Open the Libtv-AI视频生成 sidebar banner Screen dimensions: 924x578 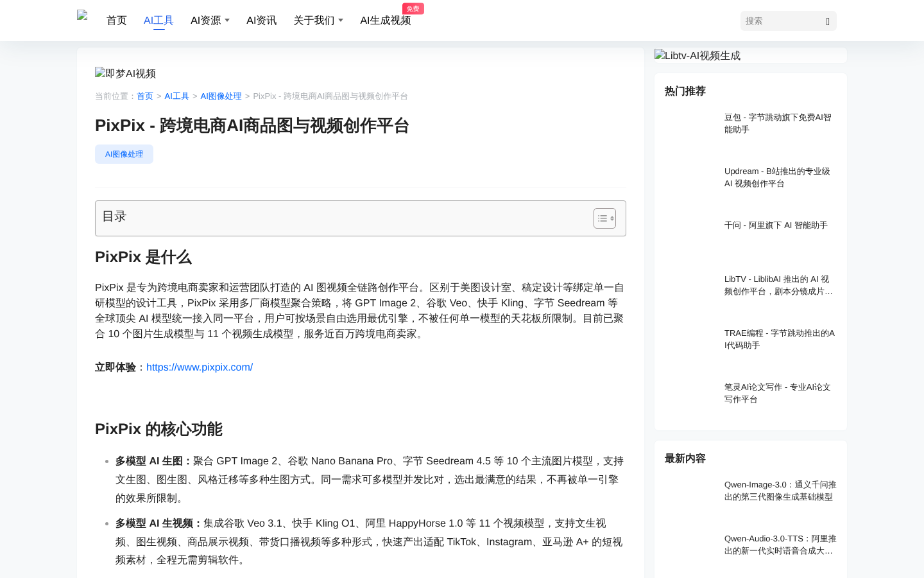pos(751,55)
